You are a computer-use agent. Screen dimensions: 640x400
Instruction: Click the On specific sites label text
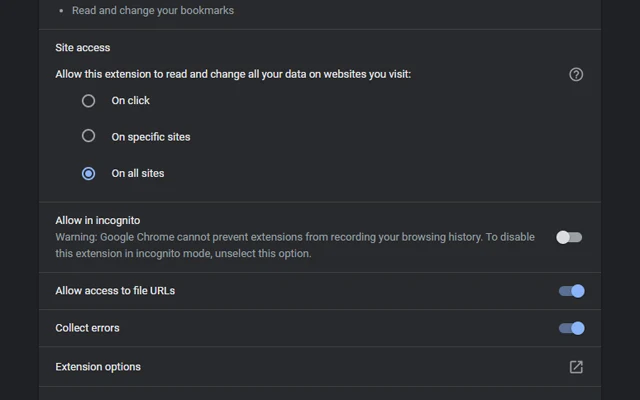coord(151,137)
